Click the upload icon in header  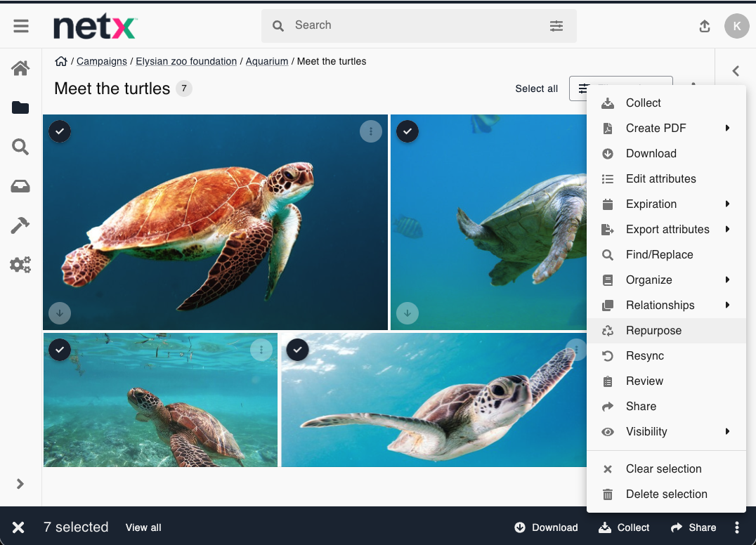pyautogui.click(x=705, y=26)
